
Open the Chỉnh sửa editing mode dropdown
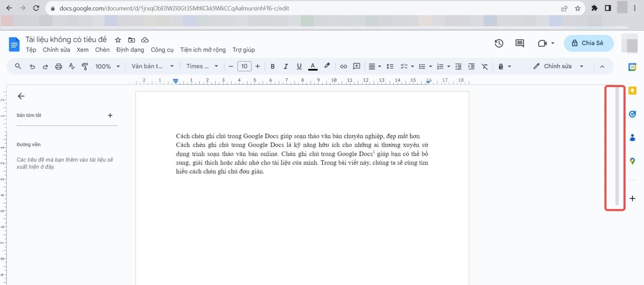[558, 66]
